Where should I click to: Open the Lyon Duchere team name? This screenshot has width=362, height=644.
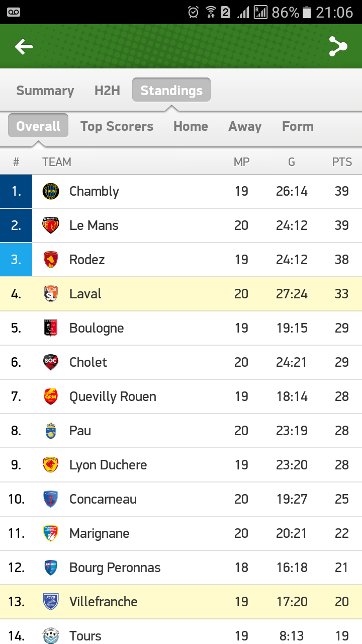tap(108, 465)
